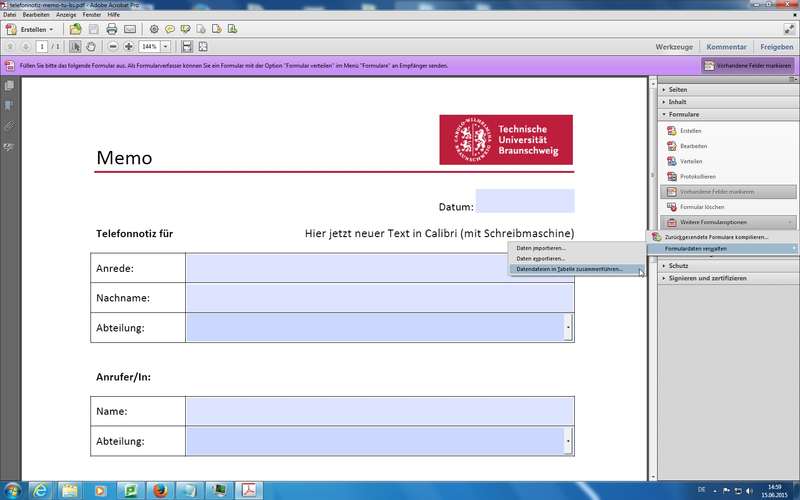Click the Open file folder icon
This screenshot has width=800, height=500.
coord(76,30)
